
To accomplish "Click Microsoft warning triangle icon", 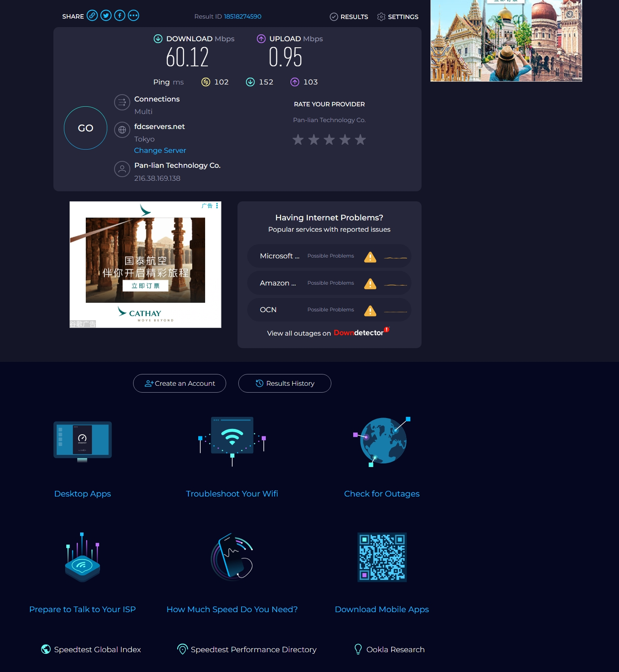I will (370, 257).
